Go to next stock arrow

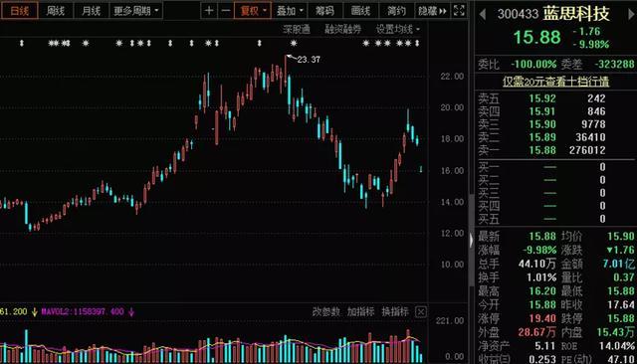pyautogui.click(x=631, y=15)
